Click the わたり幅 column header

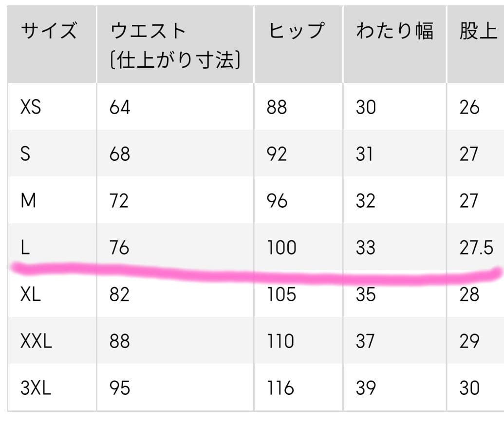394,31
